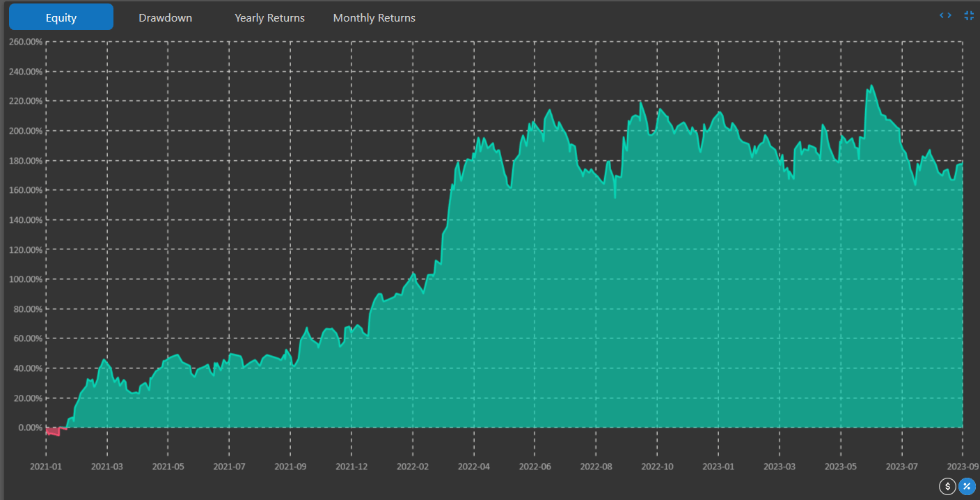Select the 2022-04 x-axis date

[x=474, y=466]
